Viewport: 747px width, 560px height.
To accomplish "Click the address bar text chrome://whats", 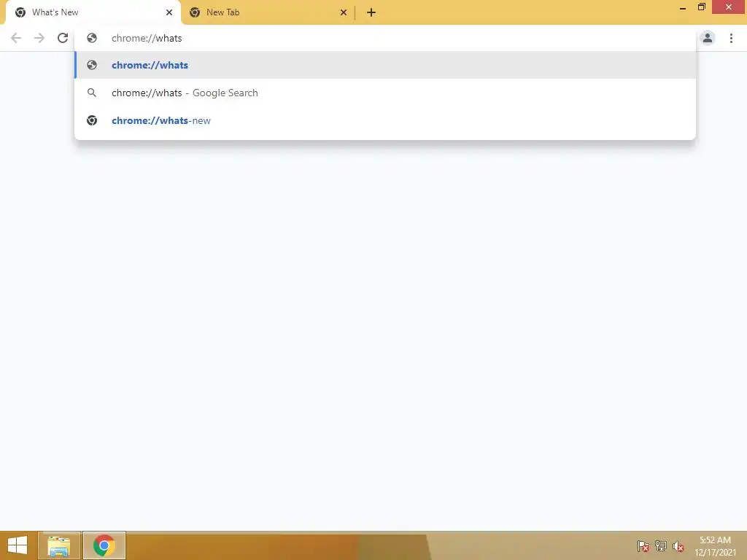I will tap(147, 38).
